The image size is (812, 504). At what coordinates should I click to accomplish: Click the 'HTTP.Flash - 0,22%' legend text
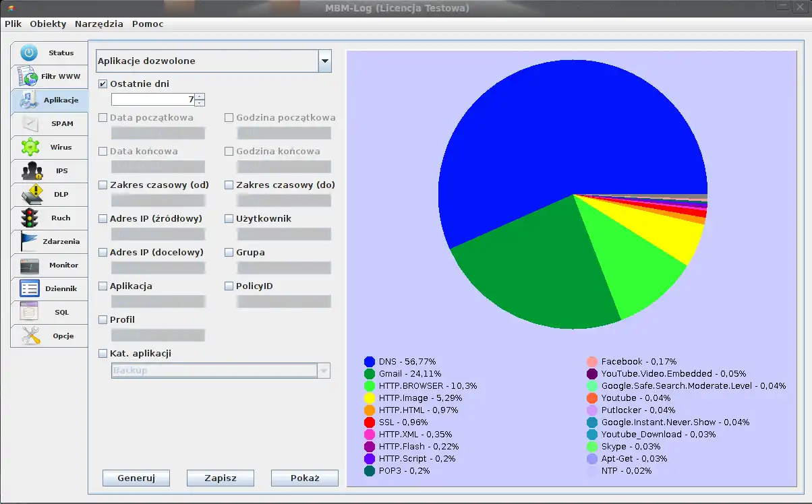pyautogui.click(x=419, y=447)
